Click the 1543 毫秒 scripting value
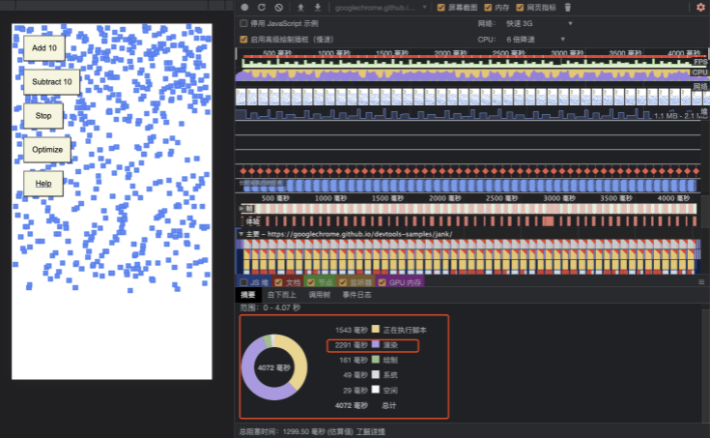 click(351, 330)
